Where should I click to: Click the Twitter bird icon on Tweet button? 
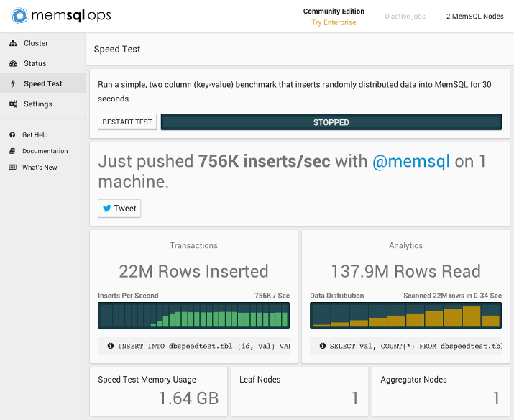click(107, 208)
